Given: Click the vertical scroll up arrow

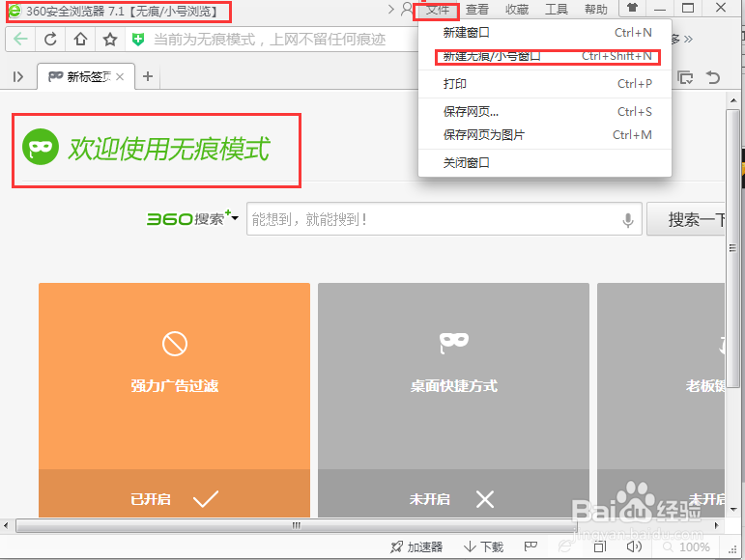Looking at the screenshot, I should 732,100.
